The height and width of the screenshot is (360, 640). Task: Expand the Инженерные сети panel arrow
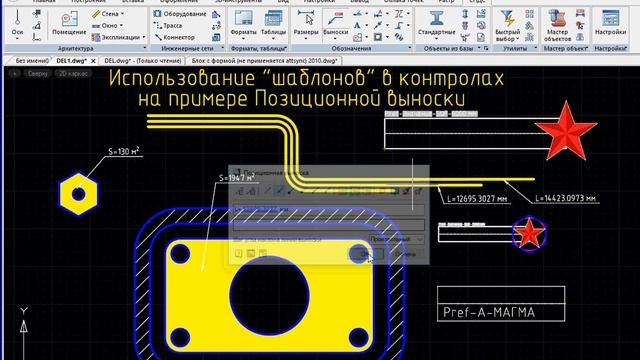pos(222,48)
